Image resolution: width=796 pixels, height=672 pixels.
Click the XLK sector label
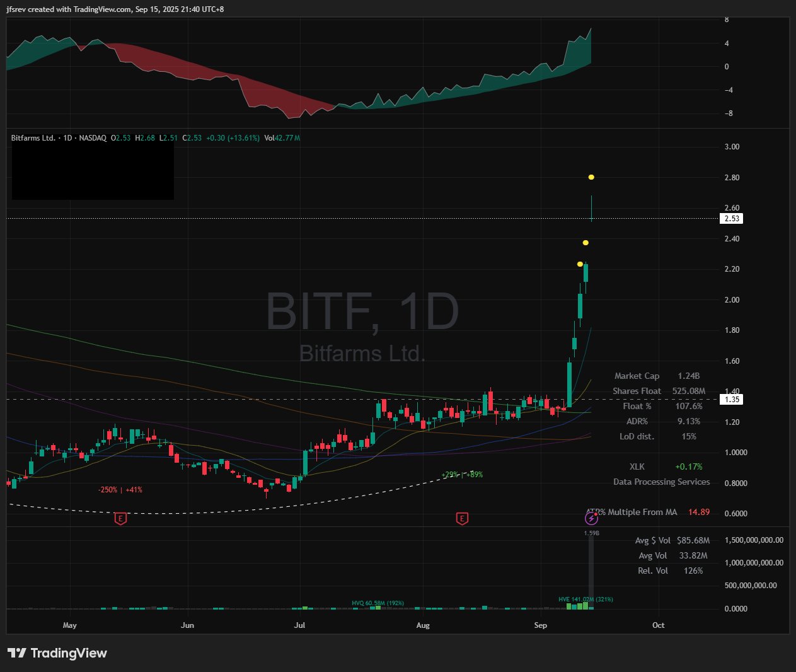click(637, 466)
